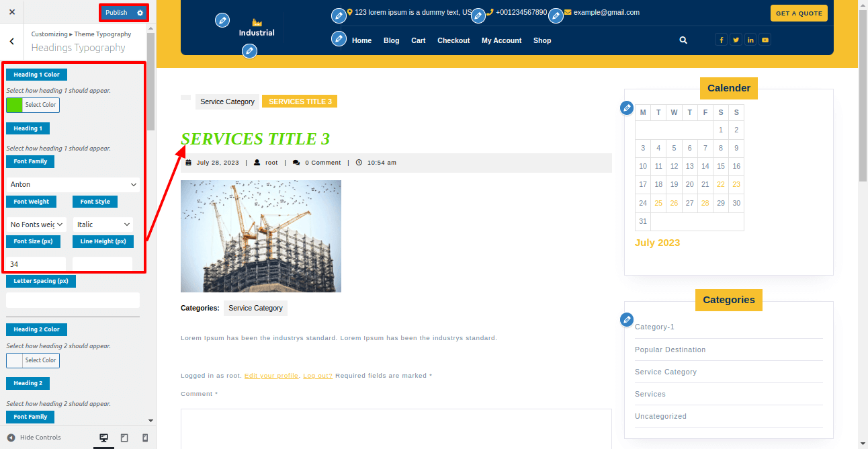
Task: Switch to desktop preview mode
Action: click(x=104, y=438)
